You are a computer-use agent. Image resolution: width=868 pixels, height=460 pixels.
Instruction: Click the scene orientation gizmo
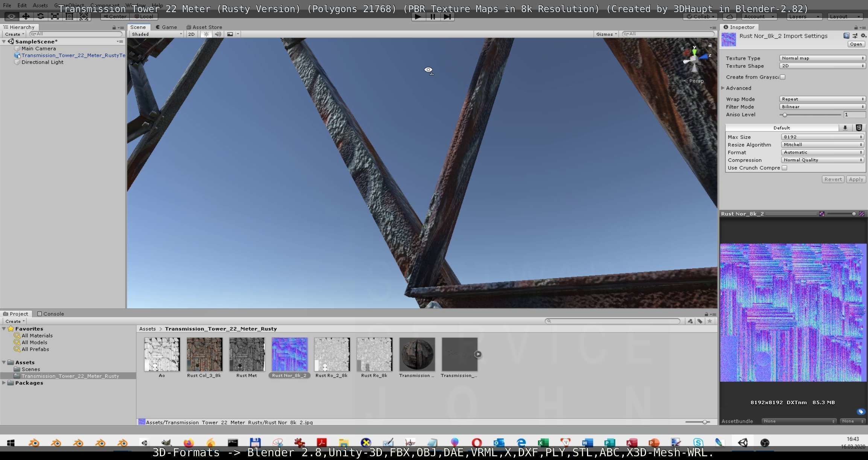tap(695, 59)
